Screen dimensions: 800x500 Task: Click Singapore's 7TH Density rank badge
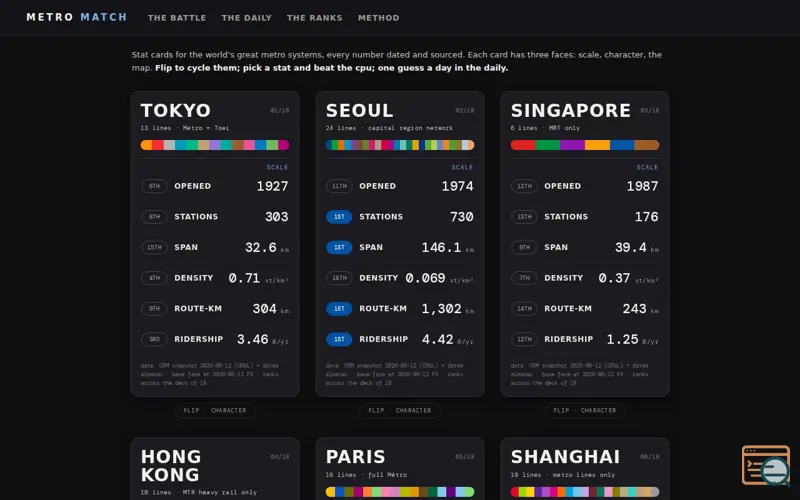524,278
